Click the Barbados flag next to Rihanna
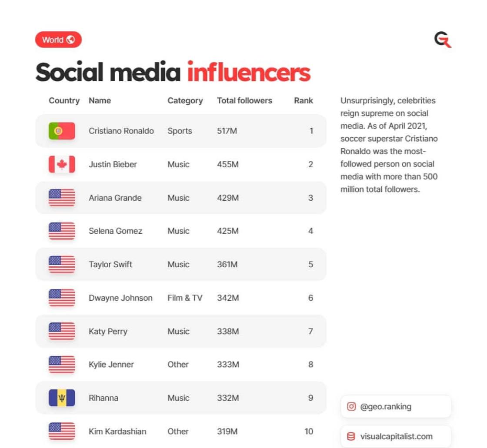 click(62, 398)
